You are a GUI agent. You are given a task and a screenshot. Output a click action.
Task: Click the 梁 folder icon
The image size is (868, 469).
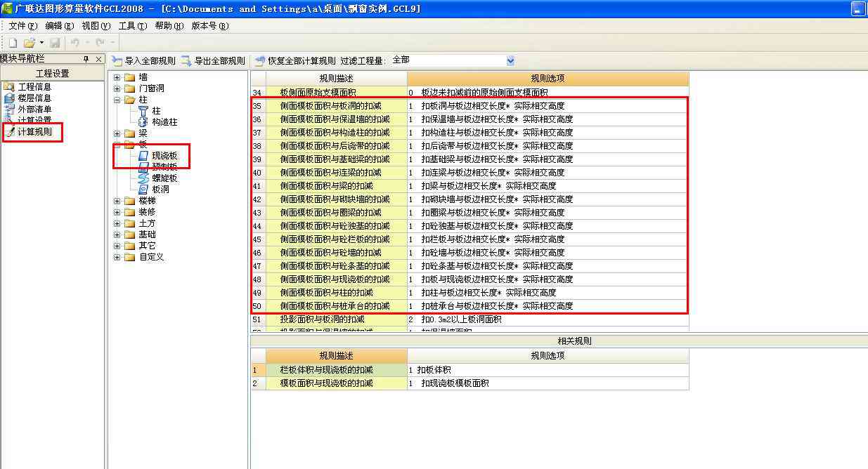coord(129,133)
